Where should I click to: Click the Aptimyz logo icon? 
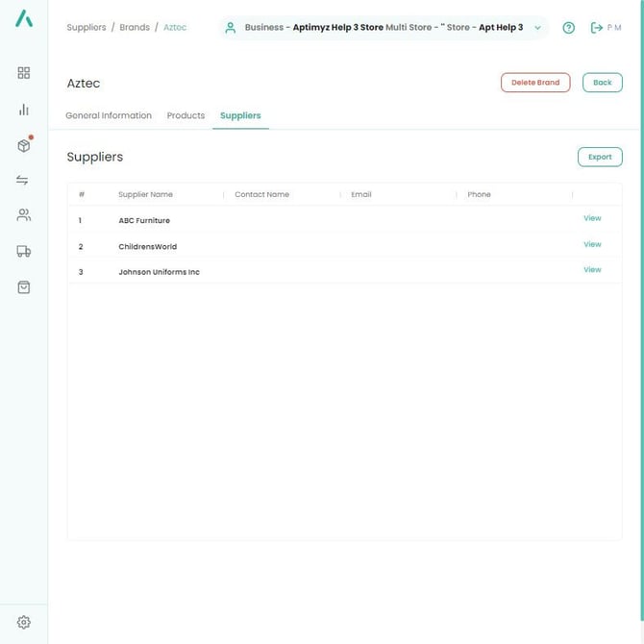pos(24,18)
